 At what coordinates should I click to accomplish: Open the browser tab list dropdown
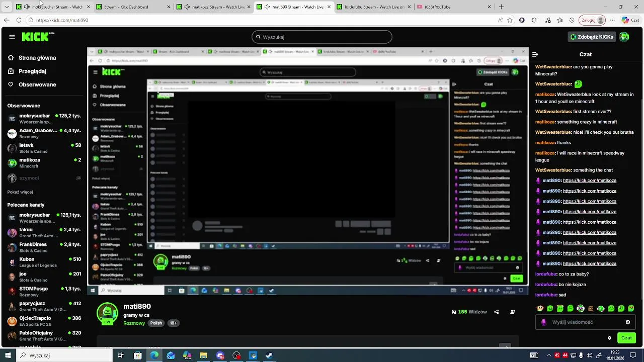pos(7,7)
